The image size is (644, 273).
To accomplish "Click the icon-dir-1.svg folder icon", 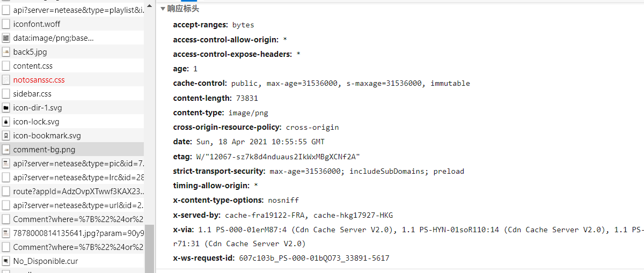I will pyautogui.click(x=6, y=108).
